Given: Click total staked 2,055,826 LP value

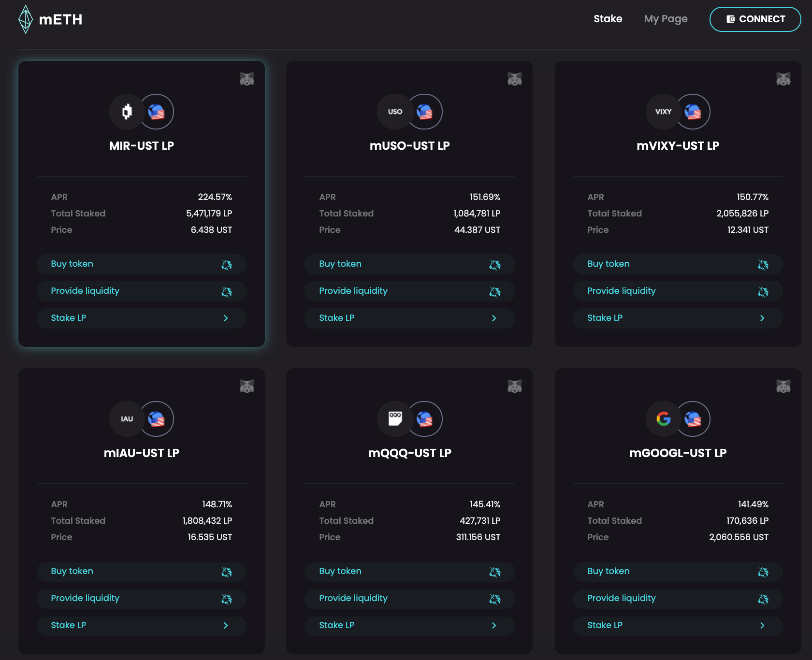Looking at the screenshot, I should [742, 214].
